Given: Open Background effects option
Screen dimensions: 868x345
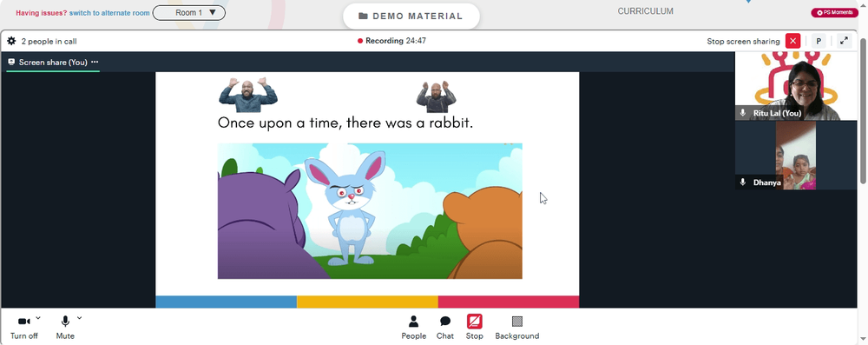Looking at the screenshot, I should (x=517, y=328).
